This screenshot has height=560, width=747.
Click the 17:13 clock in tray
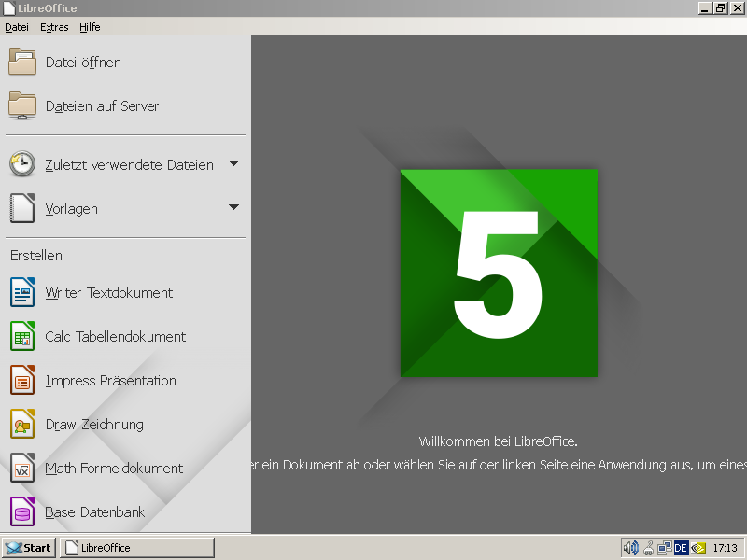click(726, 548)
